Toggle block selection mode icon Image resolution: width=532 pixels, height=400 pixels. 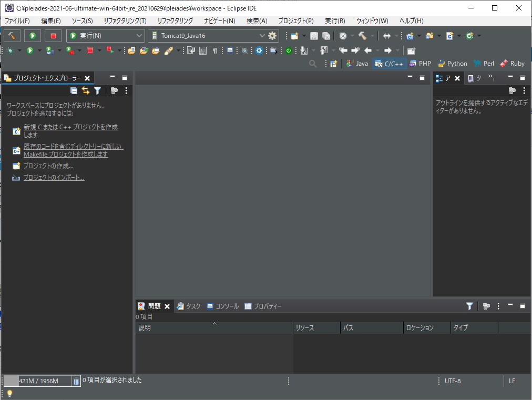tap(203, 51)
